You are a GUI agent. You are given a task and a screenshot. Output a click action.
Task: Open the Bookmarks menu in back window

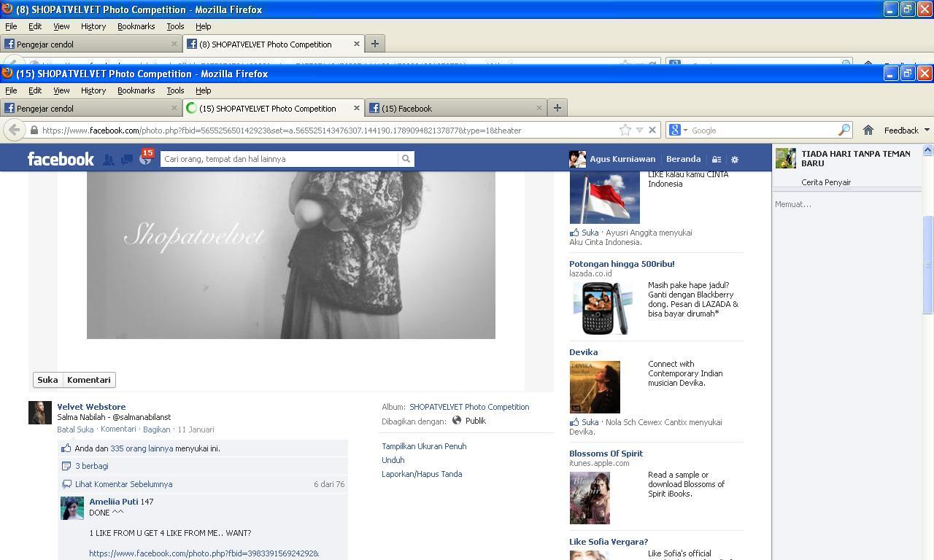[136, 26]
